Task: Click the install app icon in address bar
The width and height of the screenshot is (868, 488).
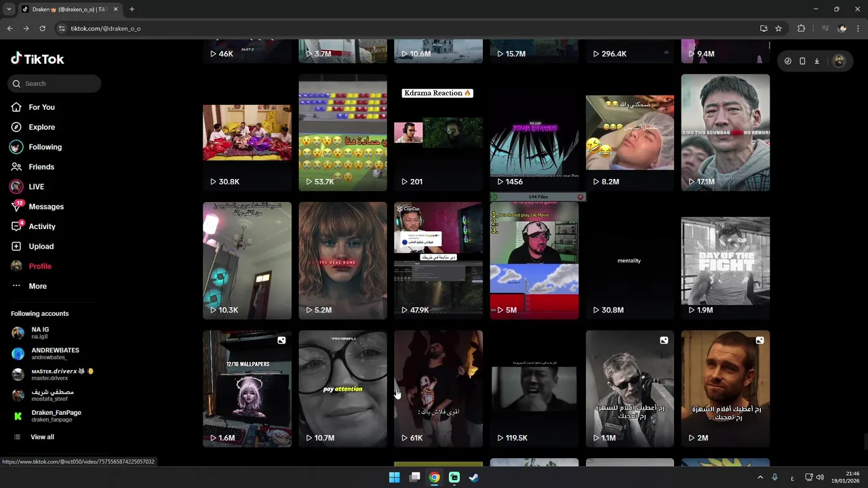Action: [x=764, y=28]
